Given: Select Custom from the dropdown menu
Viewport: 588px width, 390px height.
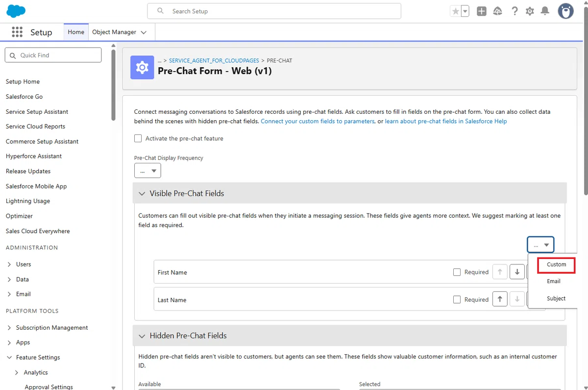Looking at the screenshot, I should tap(556, 264).
